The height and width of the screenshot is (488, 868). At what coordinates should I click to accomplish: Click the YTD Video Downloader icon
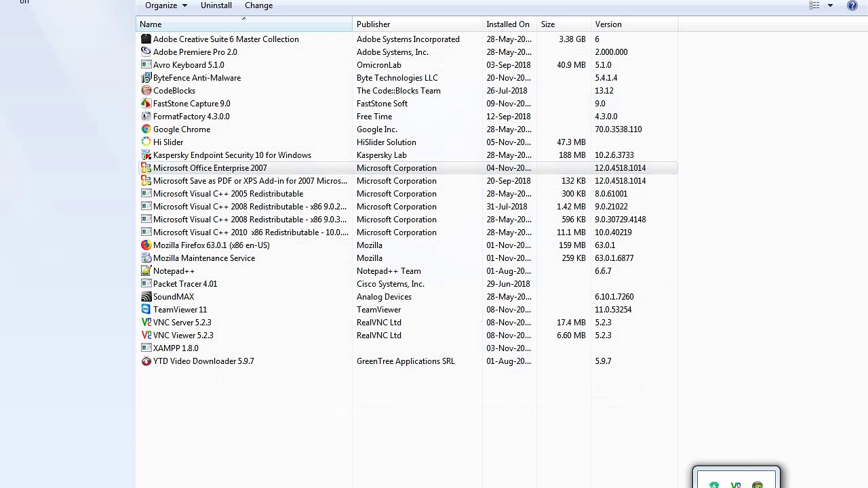coord(146,361)
